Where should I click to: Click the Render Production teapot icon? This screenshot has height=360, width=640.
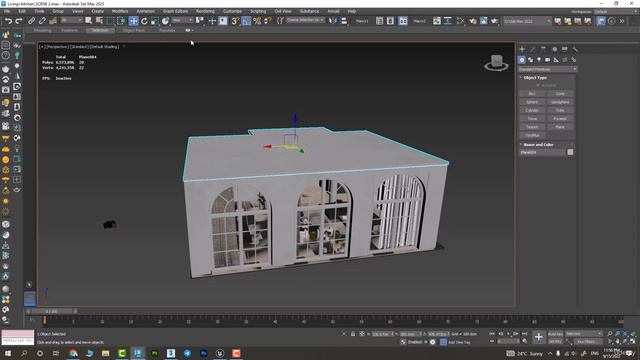click(494, 21)
